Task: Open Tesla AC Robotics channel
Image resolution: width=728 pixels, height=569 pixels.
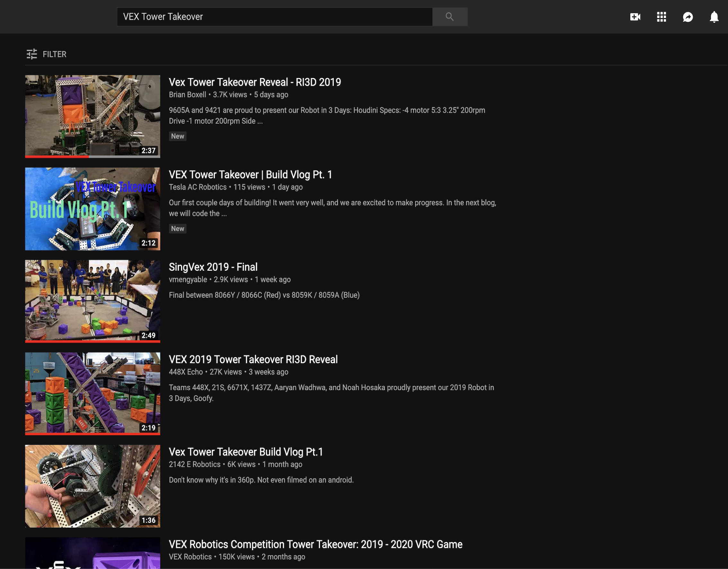Action: [x=197, y=187]
